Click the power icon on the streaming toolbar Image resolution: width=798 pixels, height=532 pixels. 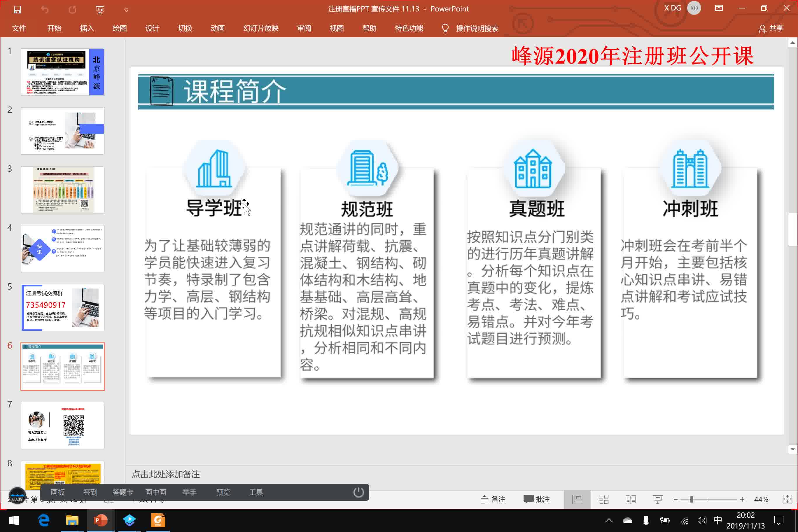(x=359, y=492)
